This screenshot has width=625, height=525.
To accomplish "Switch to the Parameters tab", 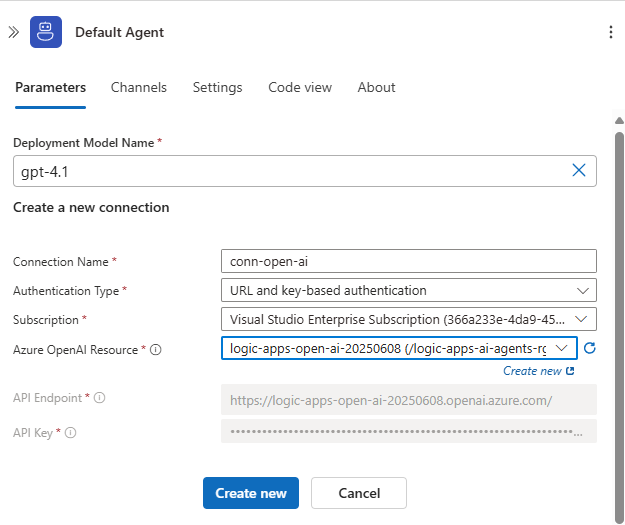I will tap(50, 88).
